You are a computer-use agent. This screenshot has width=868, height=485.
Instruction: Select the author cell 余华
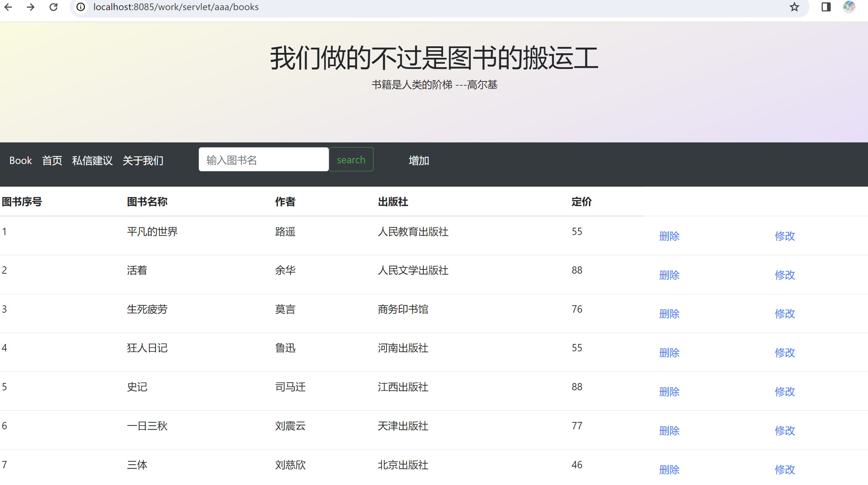(285, 270)
